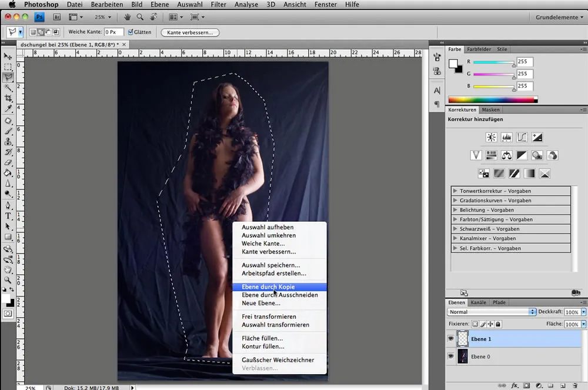
Task: Open the Curves adjustment icon
Action: pos(522,137)
